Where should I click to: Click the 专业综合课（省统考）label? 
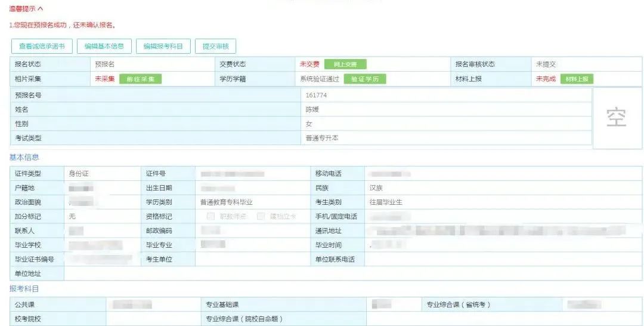[x=459, y=305]
